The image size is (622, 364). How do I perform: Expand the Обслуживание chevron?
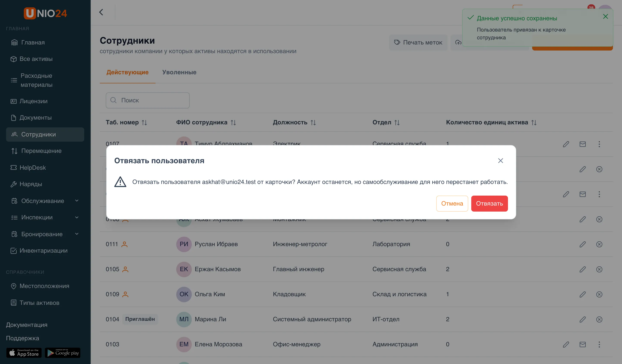[x=77, y=201]
